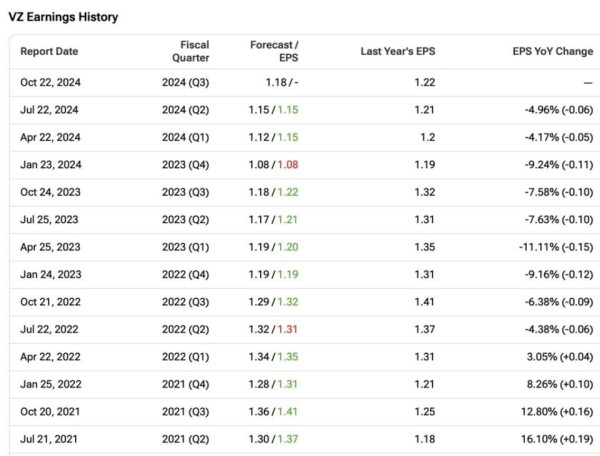Click report date 'Oct 24, 2023'

point(51,192)
